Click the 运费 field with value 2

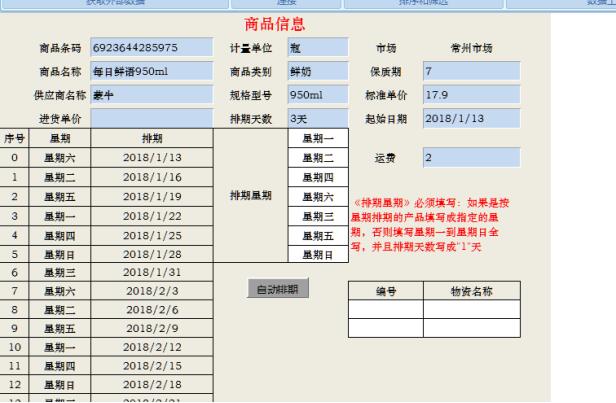pyautogui.click(x=470, y=158)
